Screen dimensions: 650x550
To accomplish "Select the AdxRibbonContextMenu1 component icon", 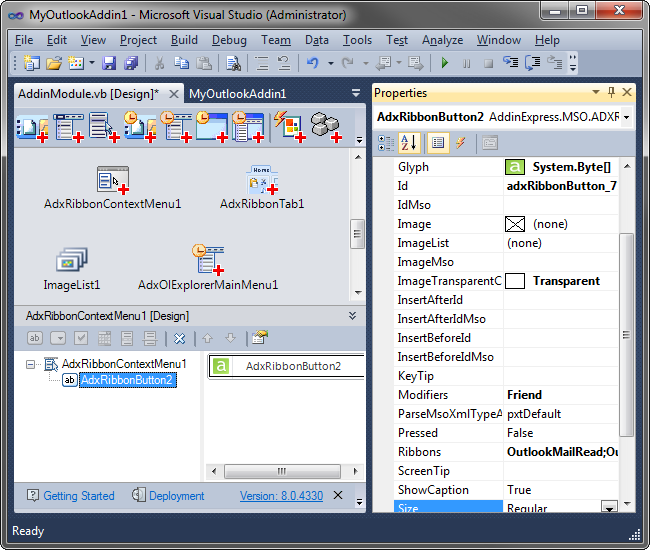I will point(113,180).
